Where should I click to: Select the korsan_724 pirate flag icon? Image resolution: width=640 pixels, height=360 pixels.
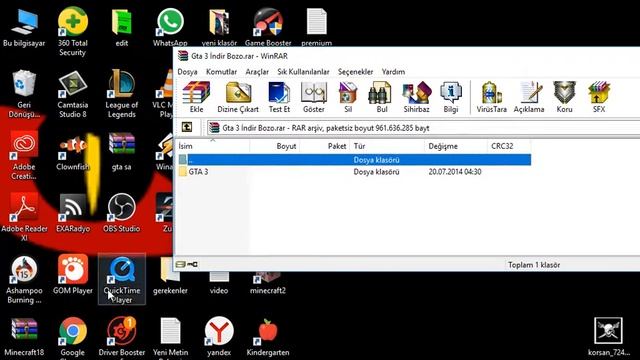tap(608, 337)
